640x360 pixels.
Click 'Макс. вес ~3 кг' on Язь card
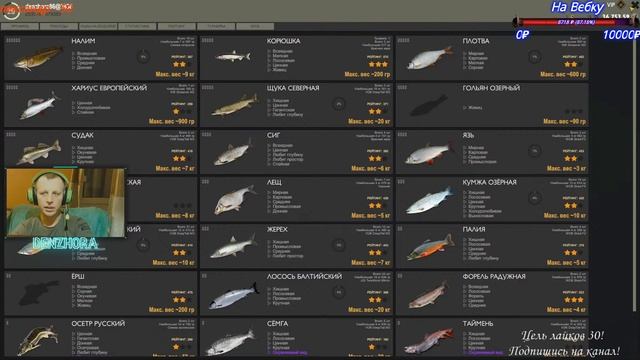coord(566,169)
